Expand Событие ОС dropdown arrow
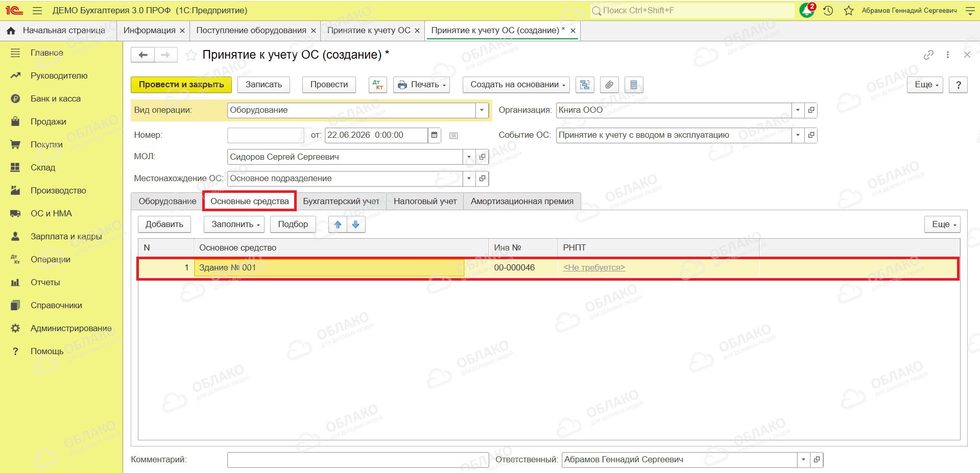980x473 pixels. point(798,135)
